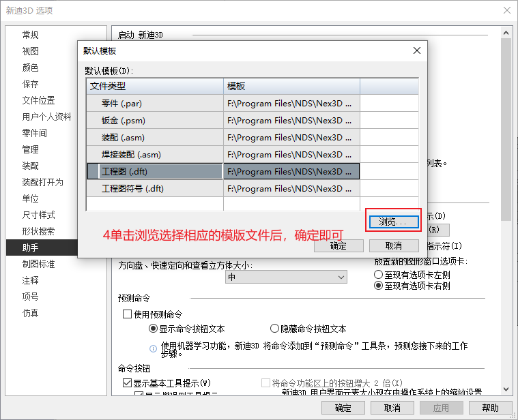
Task: Select 单位 in the options list
Action: (31, 198)
